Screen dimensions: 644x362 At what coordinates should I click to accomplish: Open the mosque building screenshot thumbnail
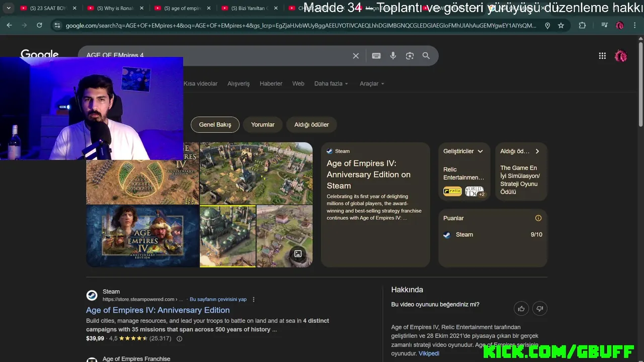coord(228,236)
